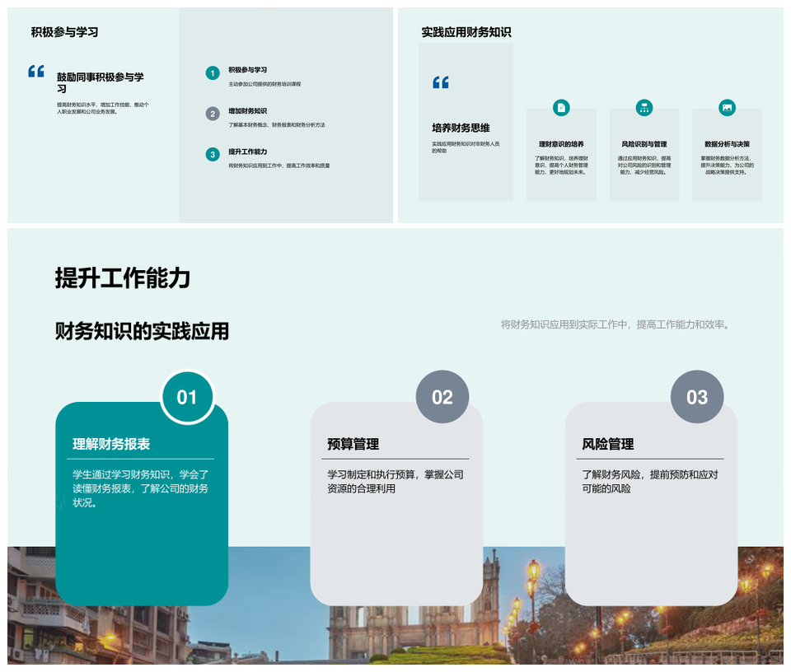Click the gray 02 circle badge

pyautogui.click(x=442, y=397)
